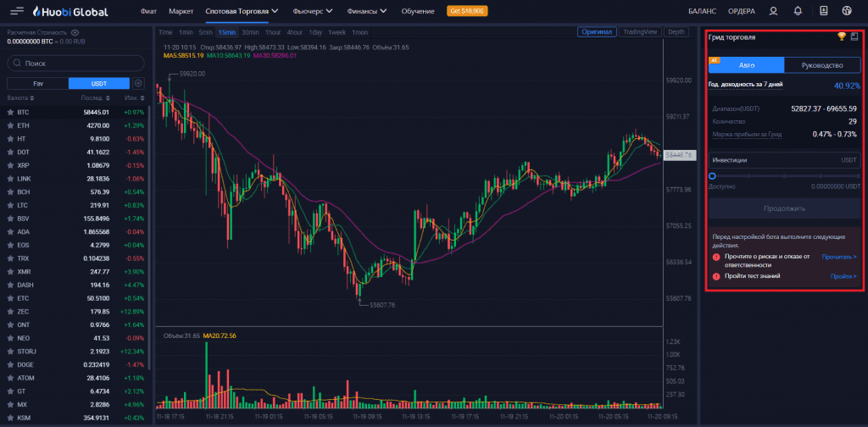Click the investment percentage slider handle

click(712, 176)
